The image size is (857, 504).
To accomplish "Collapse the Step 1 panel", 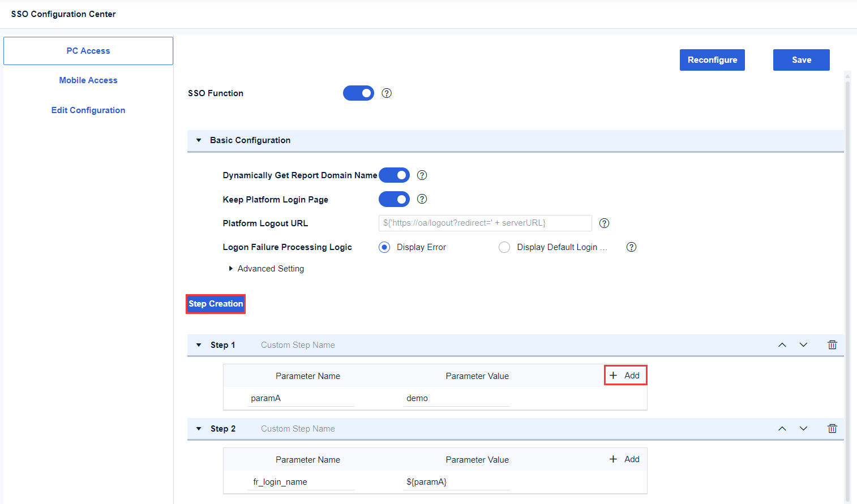I will click(199, 345).
